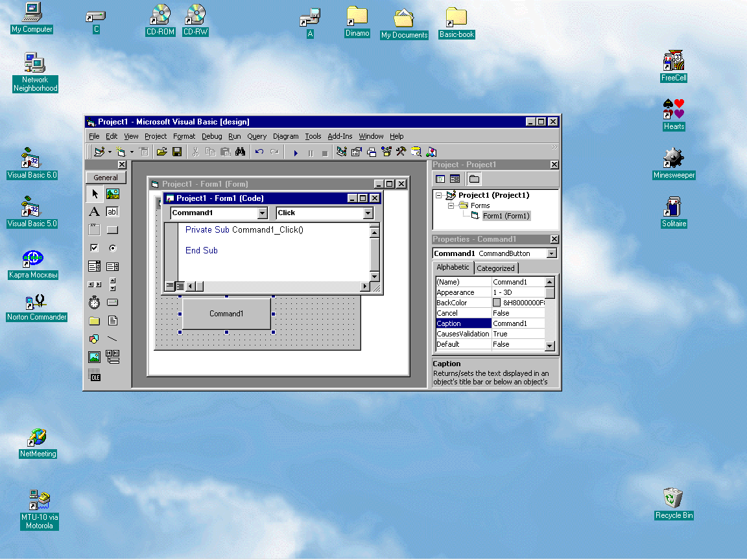747x560 pixels.
Task: Click the Undo arrow in the toolbar
Action: (259, 152)
